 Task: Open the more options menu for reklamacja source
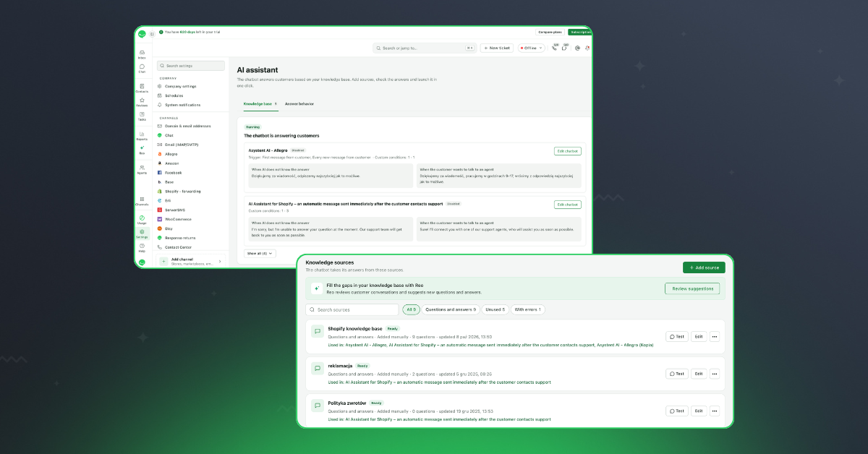(715, 374)
